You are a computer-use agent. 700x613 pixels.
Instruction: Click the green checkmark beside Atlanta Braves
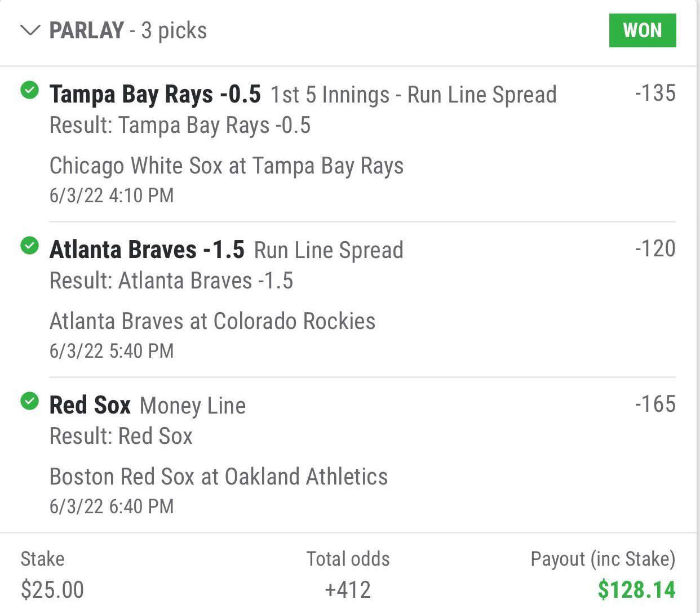point(29,245)
